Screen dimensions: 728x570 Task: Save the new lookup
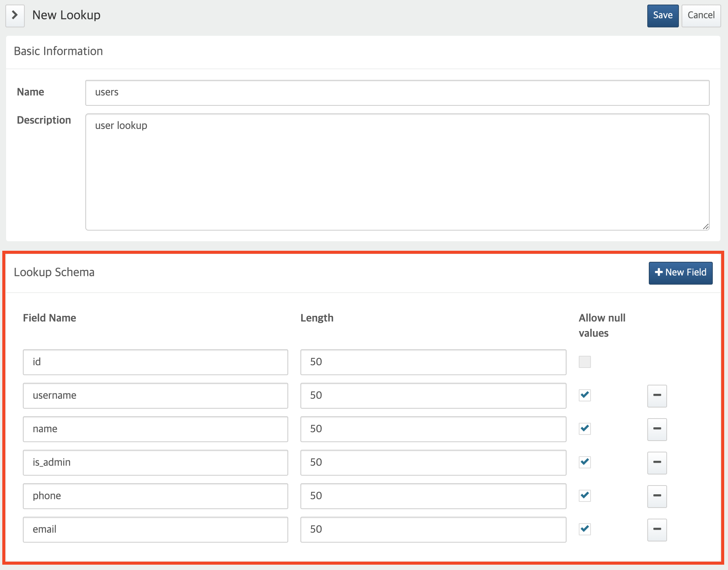coord(663,16)
